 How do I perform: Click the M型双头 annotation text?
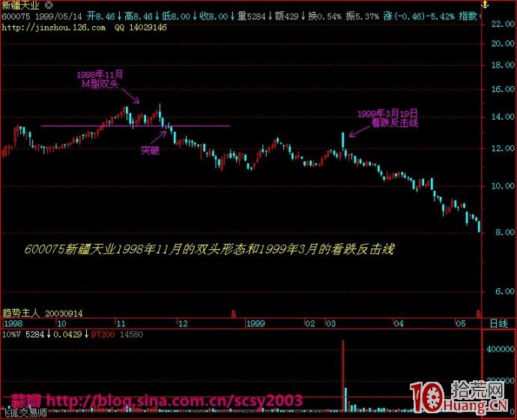100,84
